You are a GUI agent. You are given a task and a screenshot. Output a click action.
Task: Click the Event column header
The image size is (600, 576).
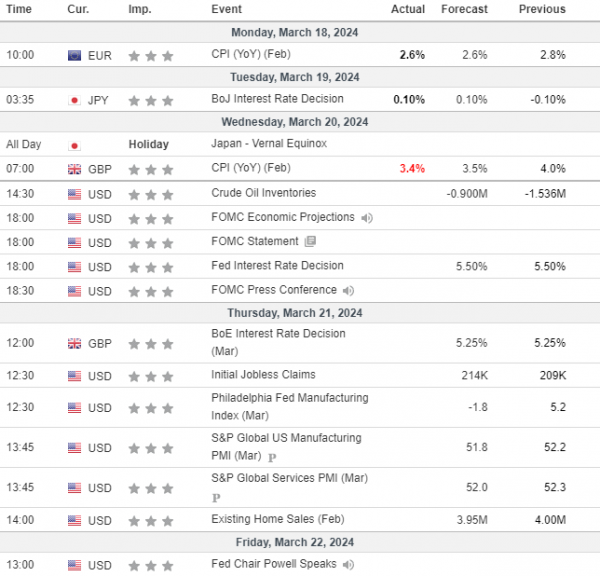(227, 9)
